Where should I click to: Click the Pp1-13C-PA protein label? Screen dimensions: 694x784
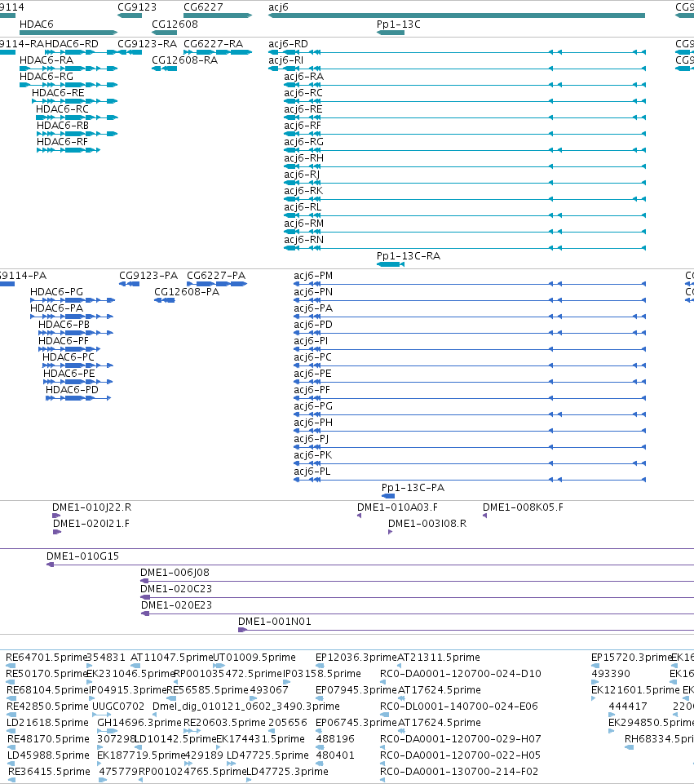(x=413, y=488)
